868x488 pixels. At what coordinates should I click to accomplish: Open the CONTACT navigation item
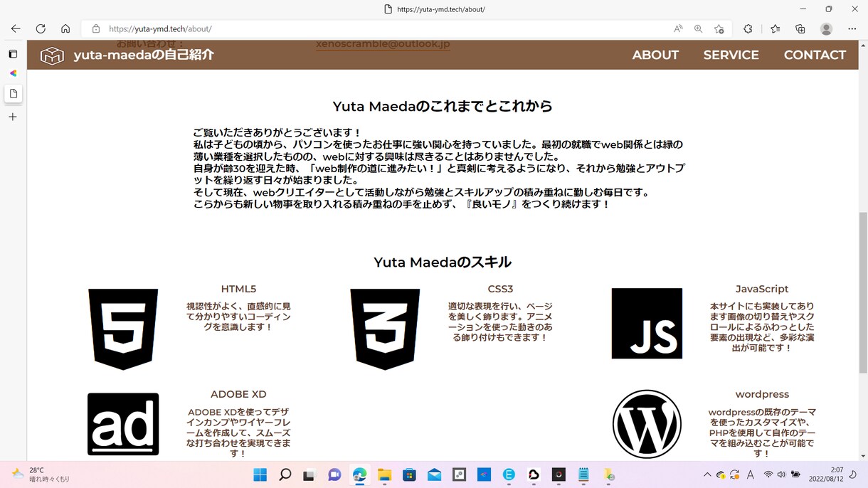point(815,55)
